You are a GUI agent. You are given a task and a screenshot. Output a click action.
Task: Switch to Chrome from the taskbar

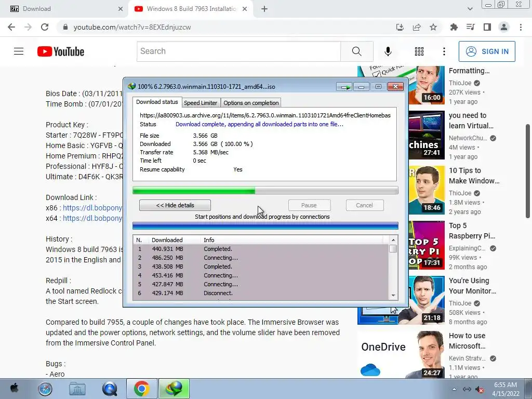click(x=142, y=389)
